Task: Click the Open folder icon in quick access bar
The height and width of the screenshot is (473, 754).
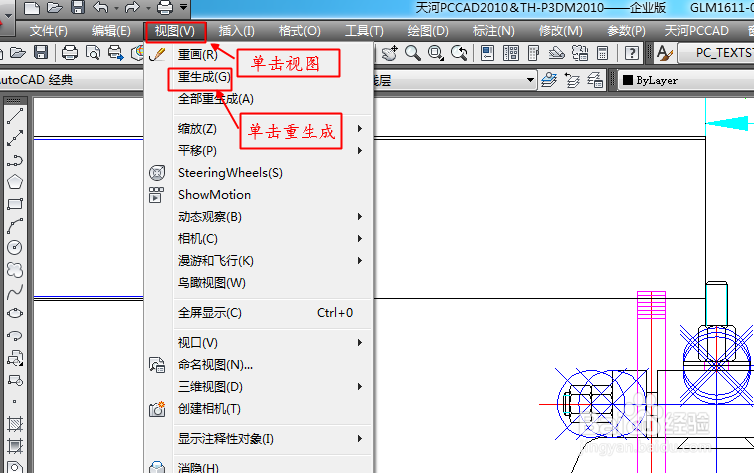Action: pyautogui.click(x=55, y=8)
